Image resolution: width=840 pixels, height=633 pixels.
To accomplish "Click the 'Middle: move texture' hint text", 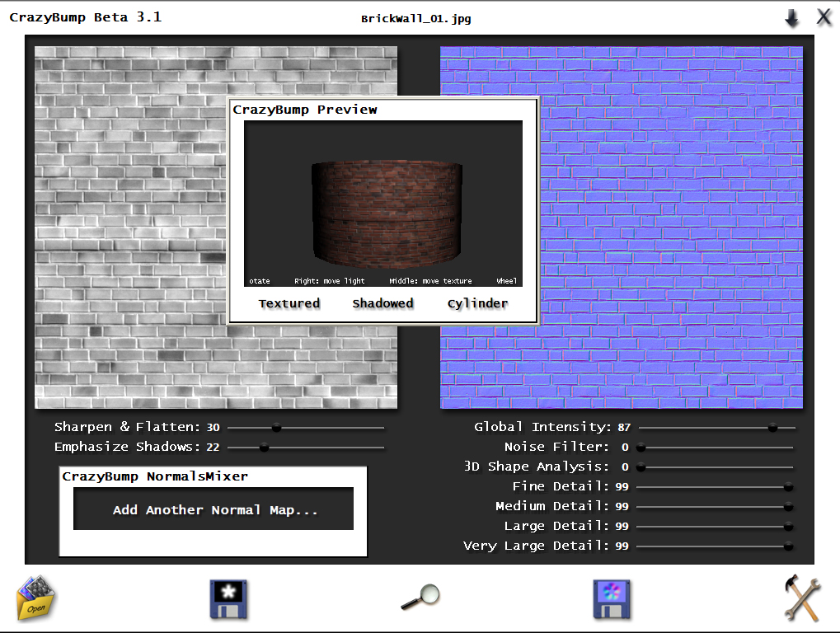I will [430, 280].
